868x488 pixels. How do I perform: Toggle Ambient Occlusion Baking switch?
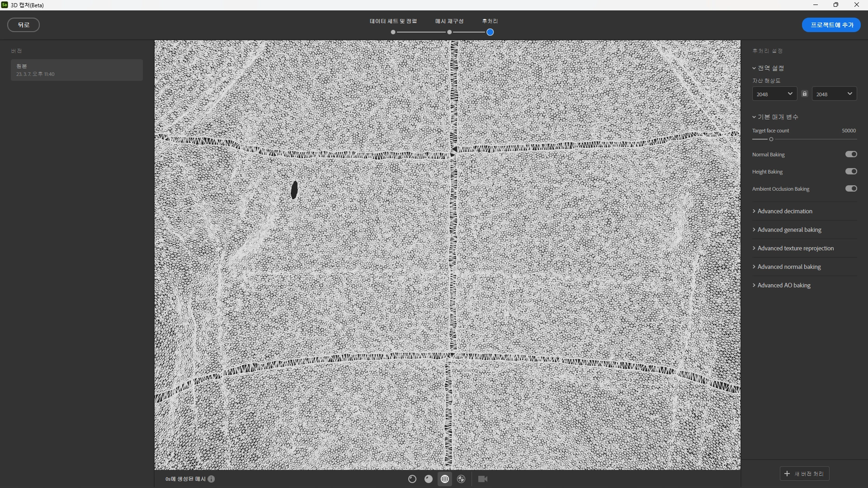[x=851, y=189]
